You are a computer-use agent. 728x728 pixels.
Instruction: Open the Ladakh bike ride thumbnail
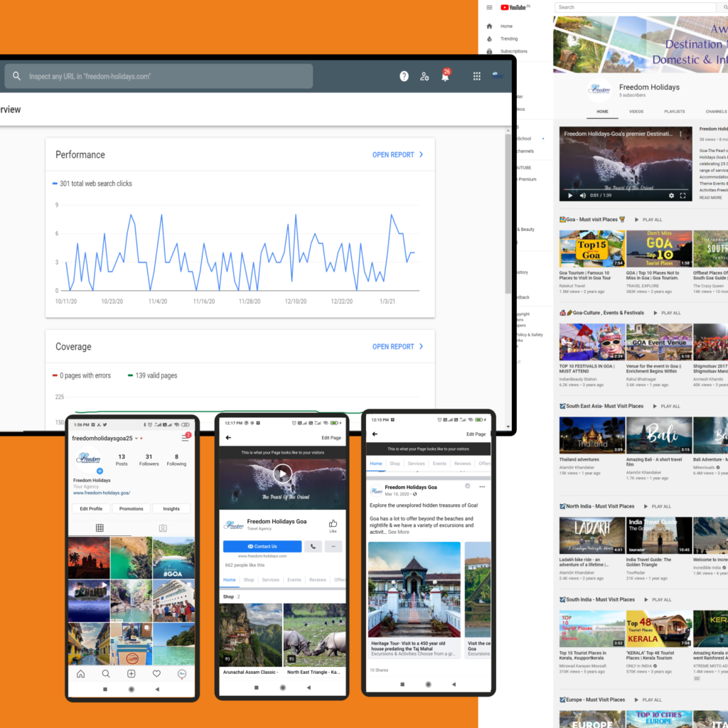[x=592, y=535]
